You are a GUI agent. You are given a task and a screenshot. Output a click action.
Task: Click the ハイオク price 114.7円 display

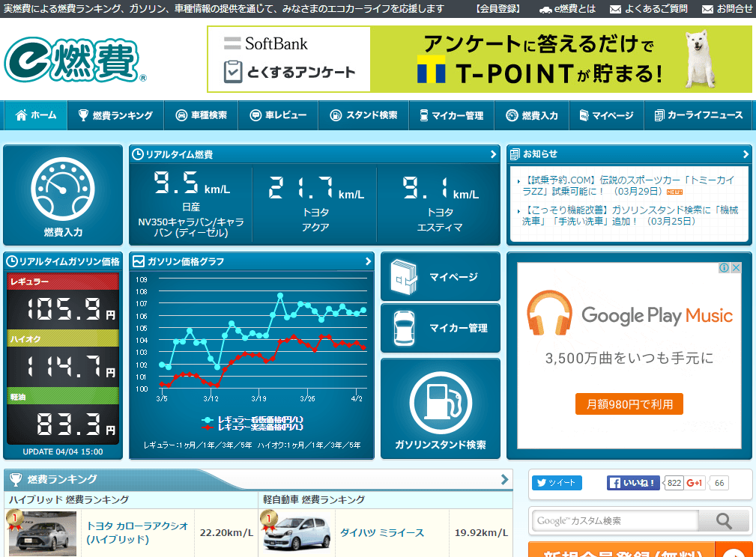tap(63, 366)
